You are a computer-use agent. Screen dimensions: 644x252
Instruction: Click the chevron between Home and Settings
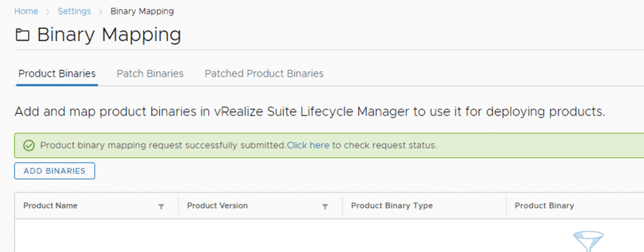tap(48, 11)
